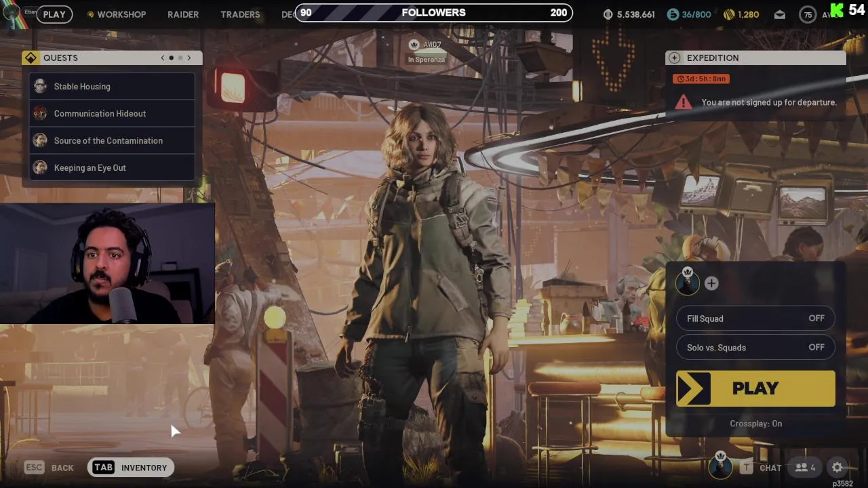The image size is (868, 488).
Task: Click the player avatar near Chat
Action: (x=720, y=466)
